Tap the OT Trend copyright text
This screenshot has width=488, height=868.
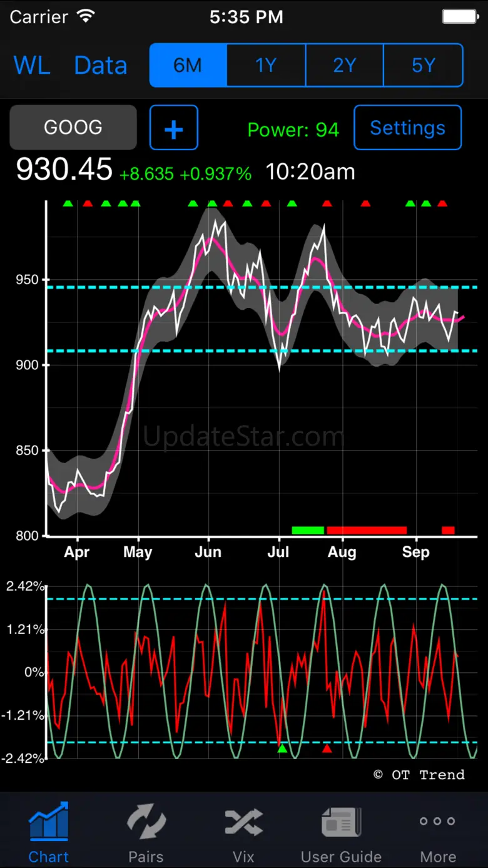419,775
